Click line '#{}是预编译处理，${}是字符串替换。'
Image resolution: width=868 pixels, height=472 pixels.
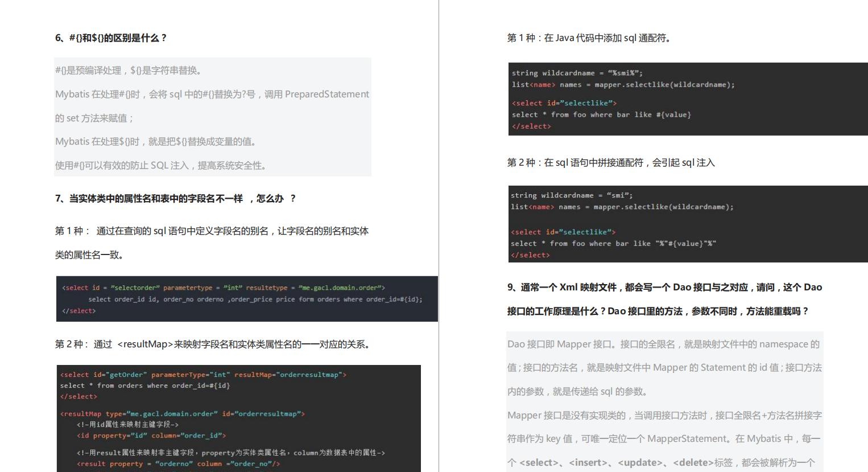point(129,71)
